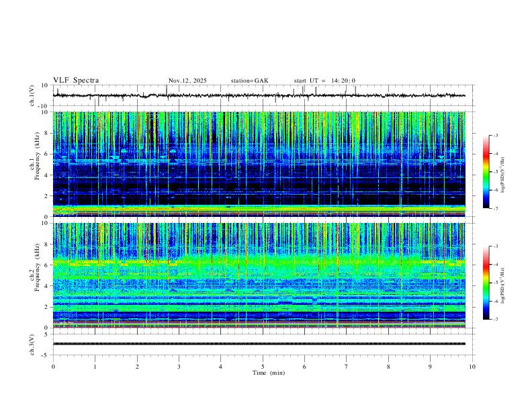This screenshot has width=532, height=411.
Task: Click the ch.1 waveform trace plot
Action: (x=259, y=95)
